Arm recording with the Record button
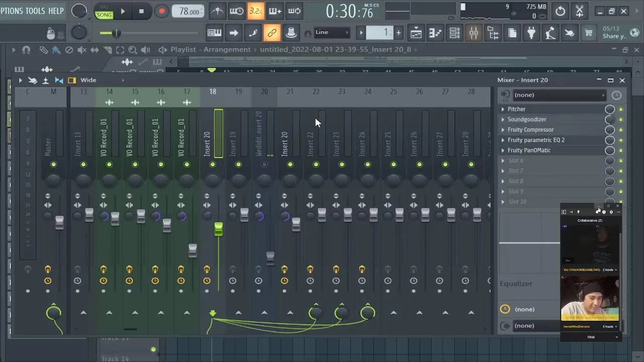This screenshot has height=362, width=644. coord(162,11)
